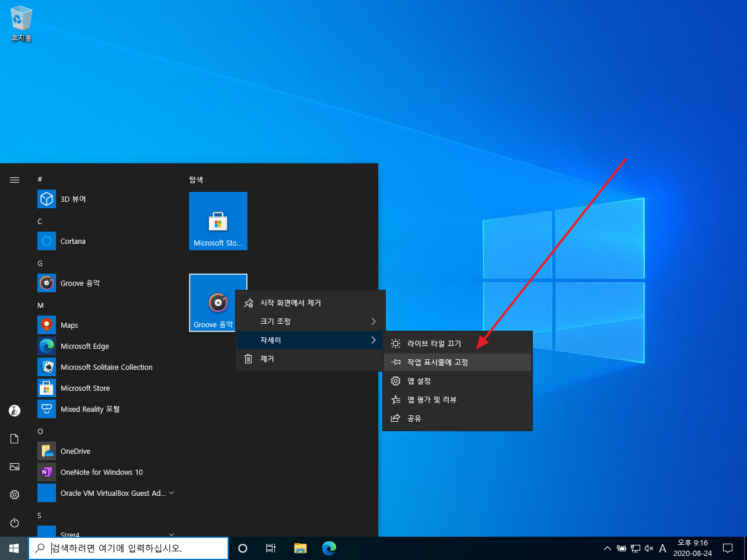
Task: Open Task View on the taskbar
Action: pos(271,548)
